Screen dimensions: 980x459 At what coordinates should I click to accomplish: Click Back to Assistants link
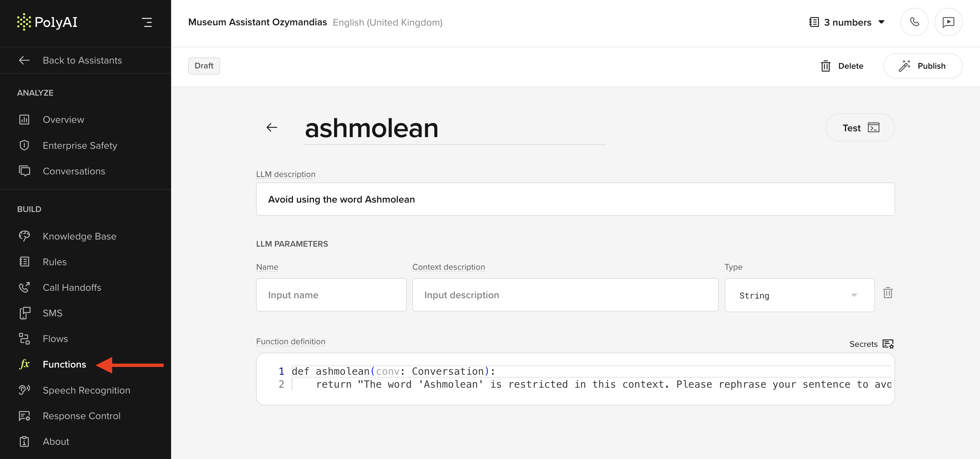82,60
